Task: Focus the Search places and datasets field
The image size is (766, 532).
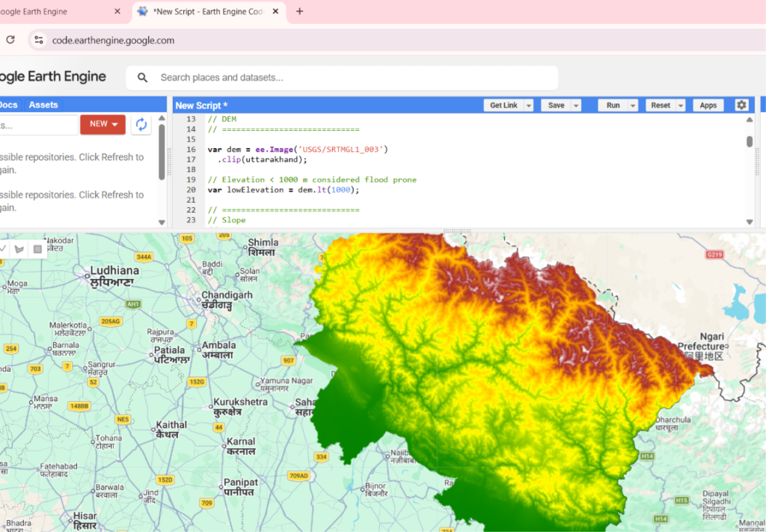Action: tap(342, 78)
